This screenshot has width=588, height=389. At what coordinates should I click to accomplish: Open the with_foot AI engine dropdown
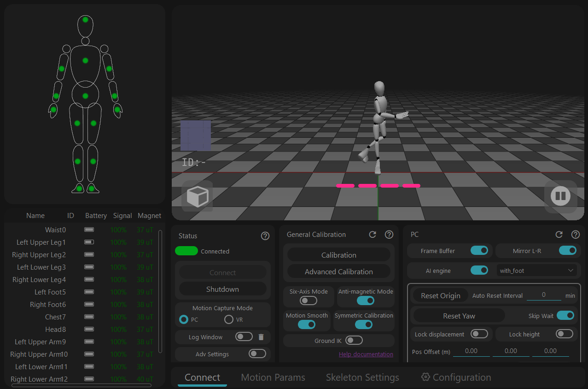click(x=537, y=271)
